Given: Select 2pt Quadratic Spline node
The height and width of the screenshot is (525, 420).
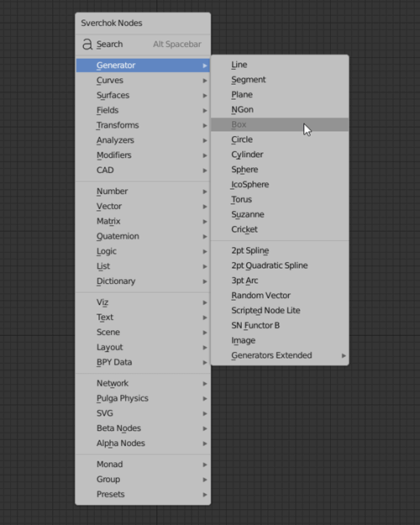Looking at the screenshot, I should 280,265.
